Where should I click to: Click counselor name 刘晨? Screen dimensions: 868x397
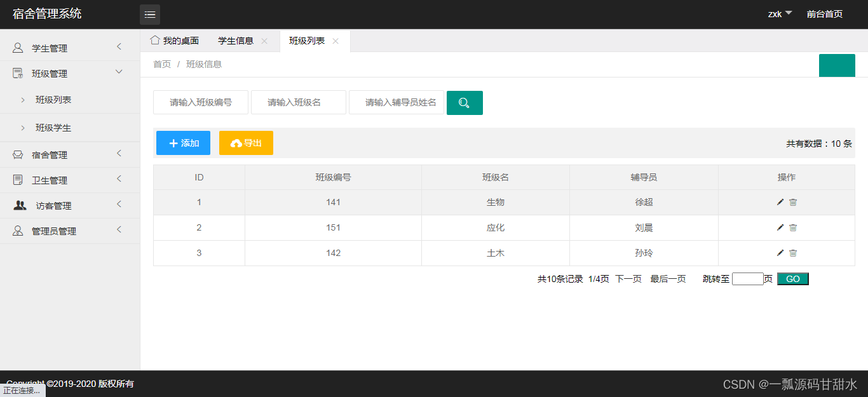(644, 227)
